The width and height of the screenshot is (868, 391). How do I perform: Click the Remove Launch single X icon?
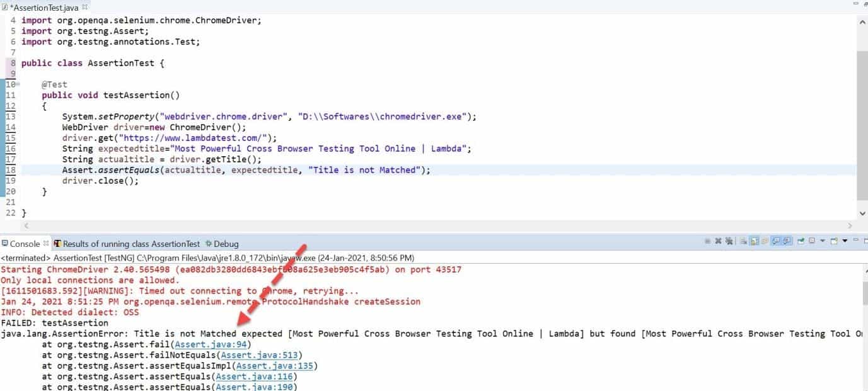click(x=718, y=241)
